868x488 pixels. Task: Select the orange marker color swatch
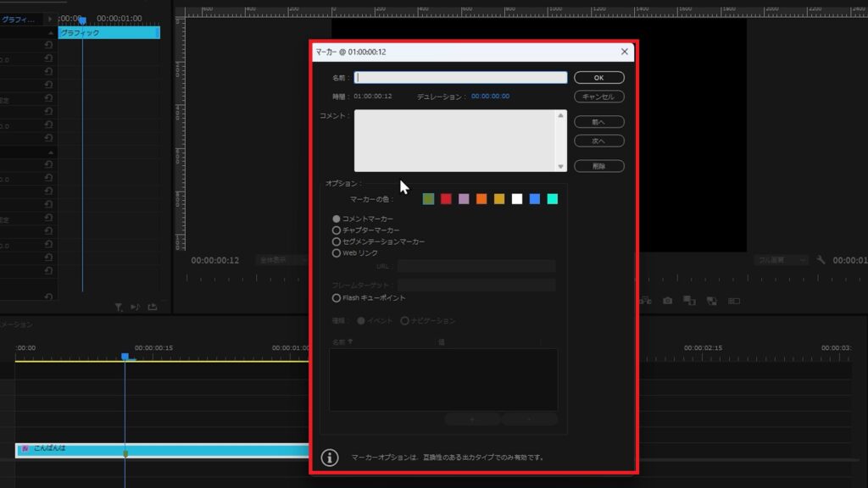481,199
